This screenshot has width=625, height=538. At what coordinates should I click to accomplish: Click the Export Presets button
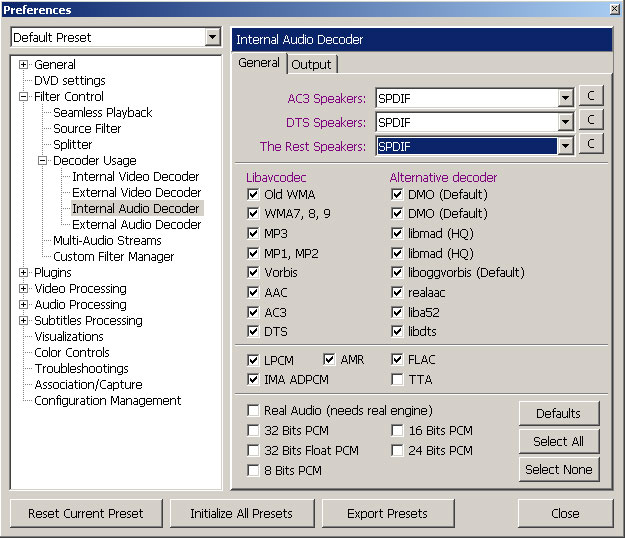[x=387, y=513]
